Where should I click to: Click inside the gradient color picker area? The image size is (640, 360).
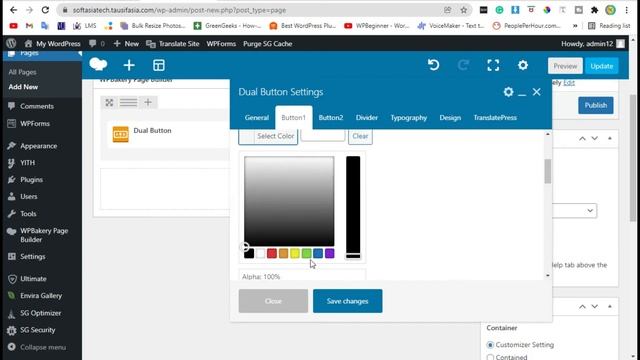tap(289, 201)
